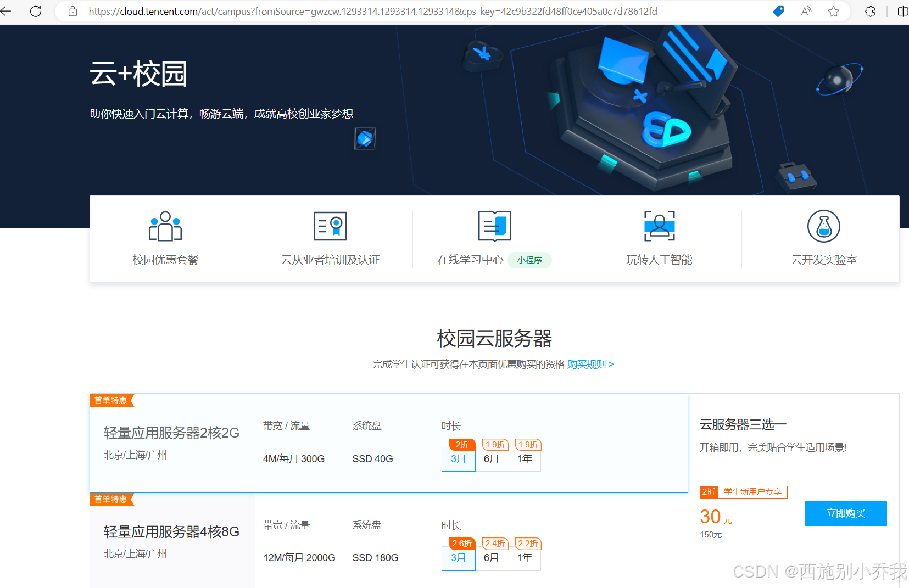
Task: Click the 云服务器三选一 heading
Action: (743, 424)
